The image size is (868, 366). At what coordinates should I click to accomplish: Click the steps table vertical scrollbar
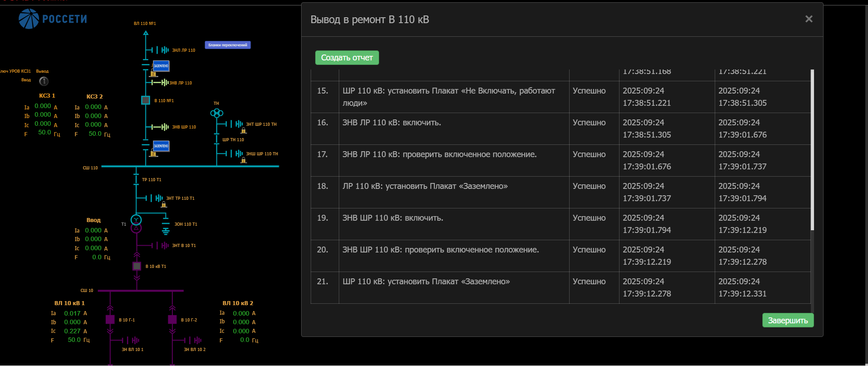point(812,150)
